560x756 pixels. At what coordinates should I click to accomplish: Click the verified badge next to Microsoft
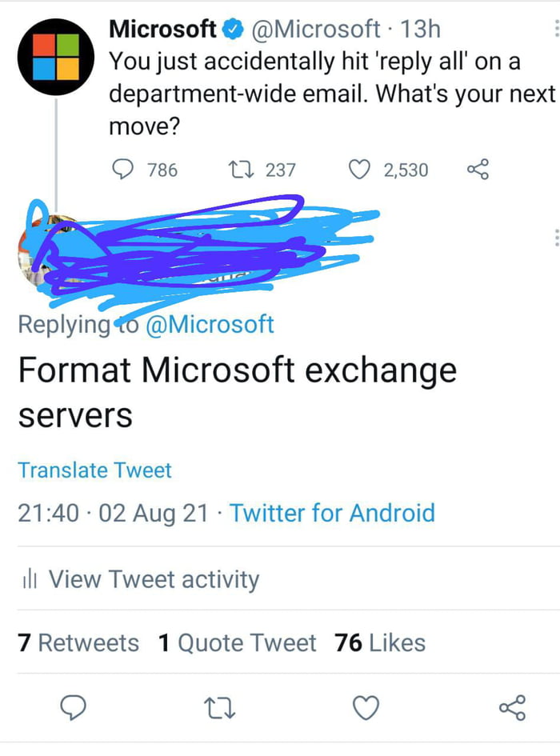tap(232, 28)
